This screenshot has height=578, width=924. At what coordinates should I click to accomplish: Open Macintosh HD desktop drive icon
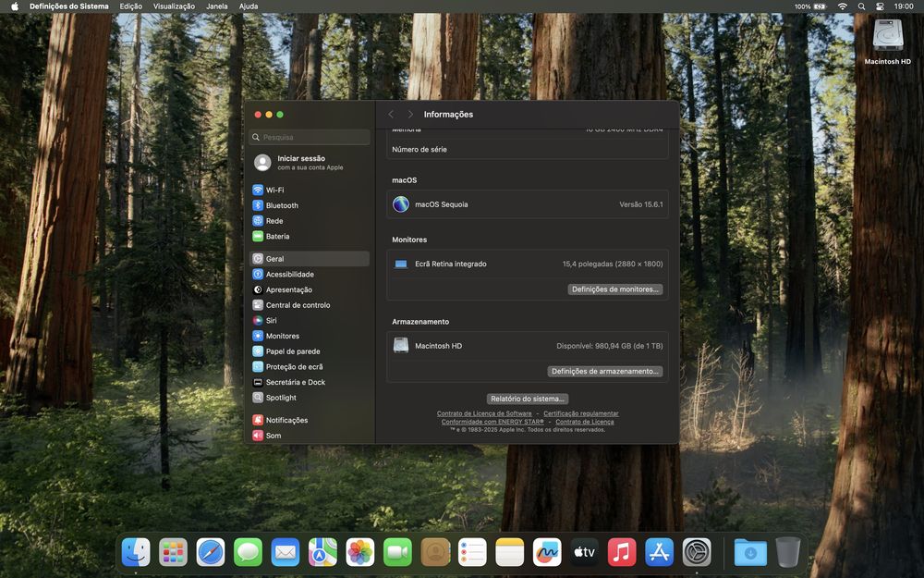pos(887,42)
